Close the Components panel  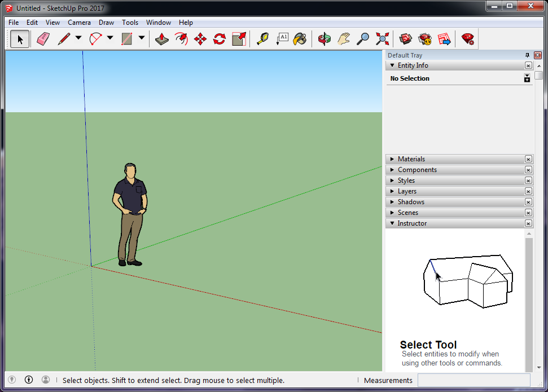pyautogui.click(x=528, y=170)
